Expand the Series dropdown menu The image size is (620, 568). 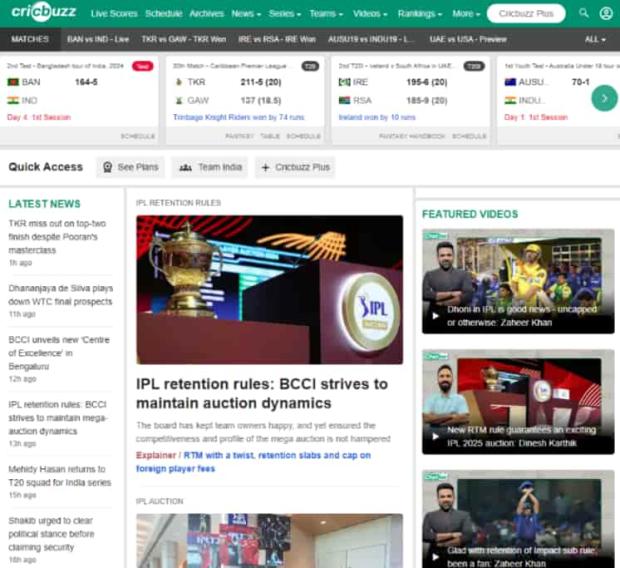click(285, 14)
